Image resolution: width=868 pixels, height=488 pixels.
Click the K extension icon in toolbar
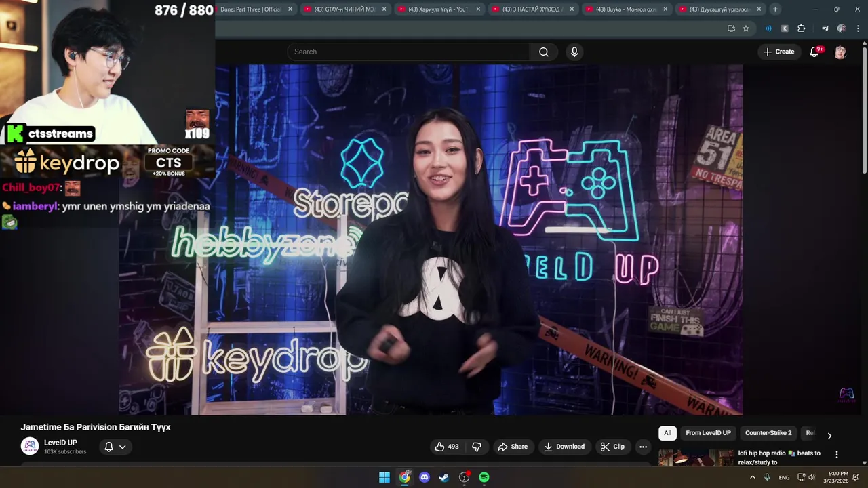click(785, 28)
